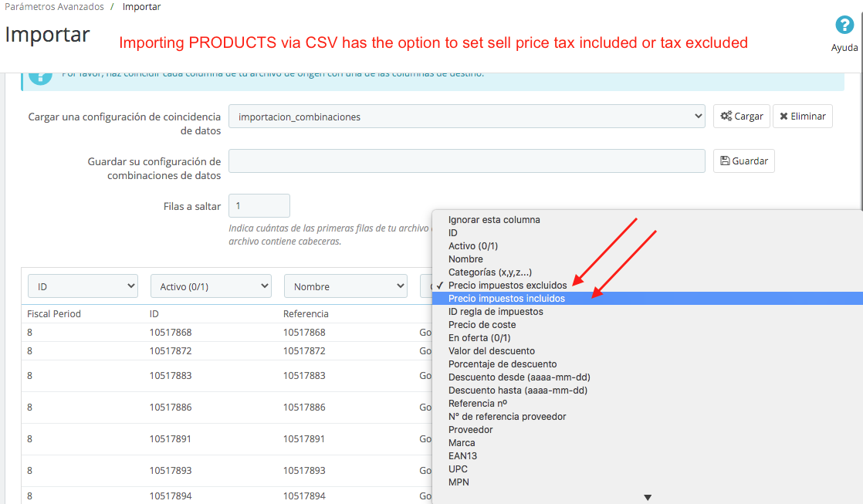
Task: Click the empty configuration name field beside Guardar
Action: (x=465, y=161)
